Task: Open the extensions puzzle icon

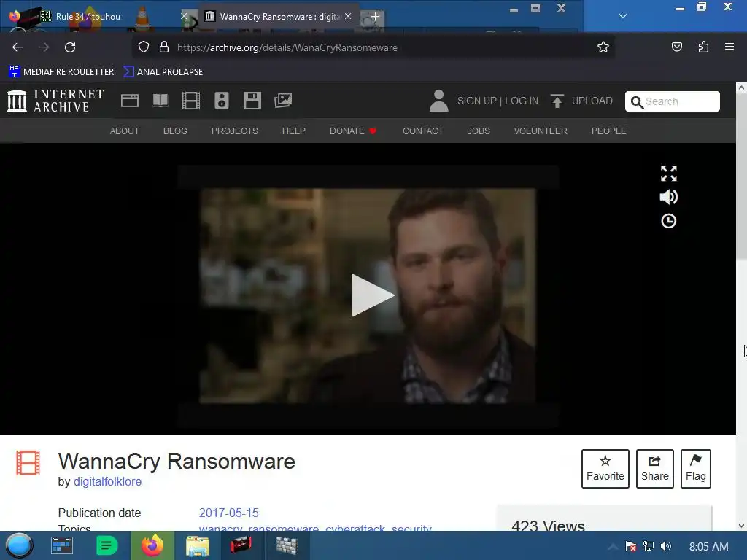Action: [703, 47]
